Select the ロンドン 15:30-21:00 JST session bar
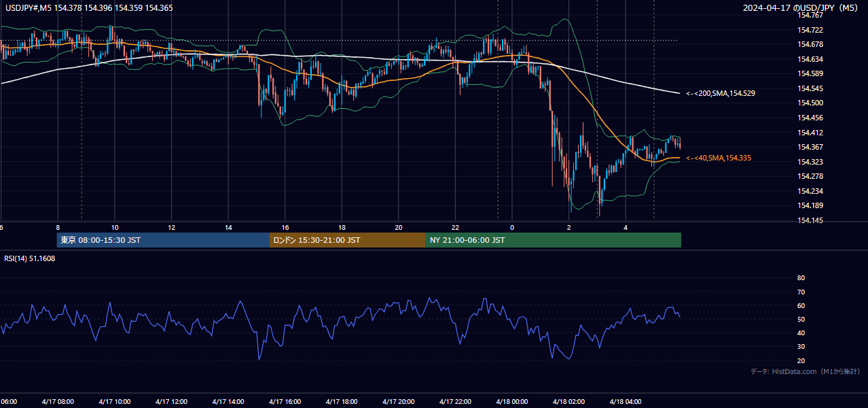The height and width of the screenshot is (408, 868). (348, 240)
